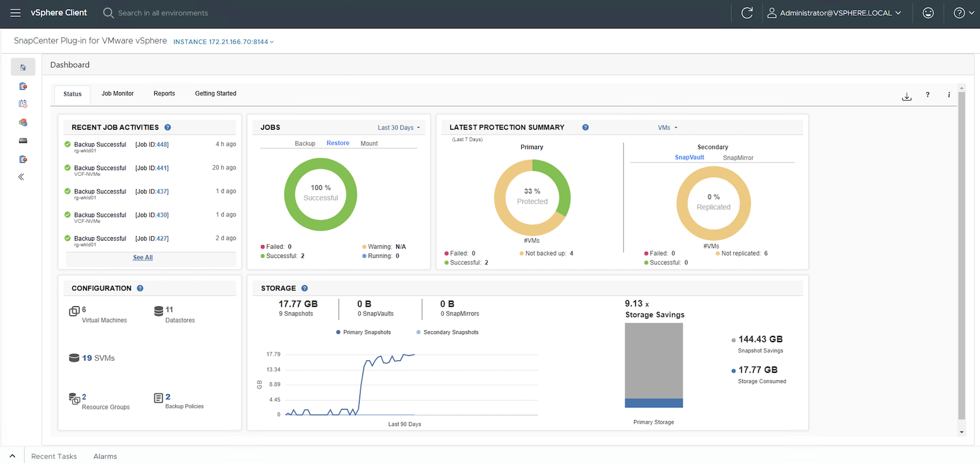Click the help icon next to Storage heading
This screenshot has height=463, width=980.
coord(305,288)
